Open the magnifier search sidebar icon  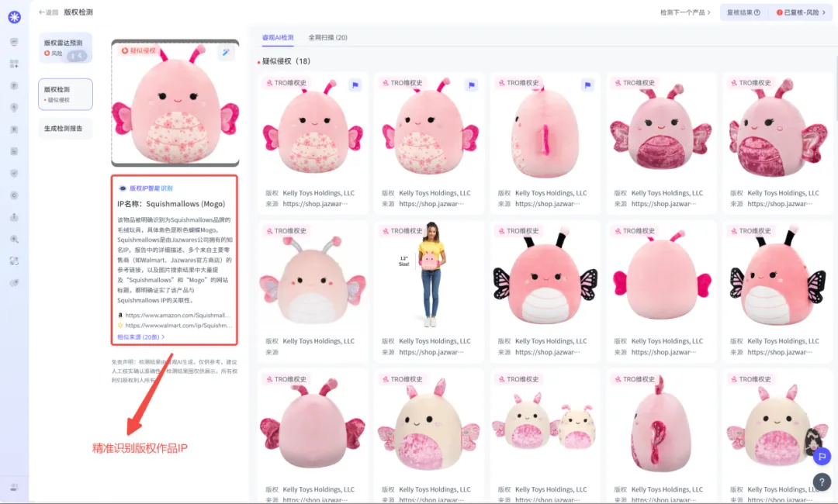(15, 239)
